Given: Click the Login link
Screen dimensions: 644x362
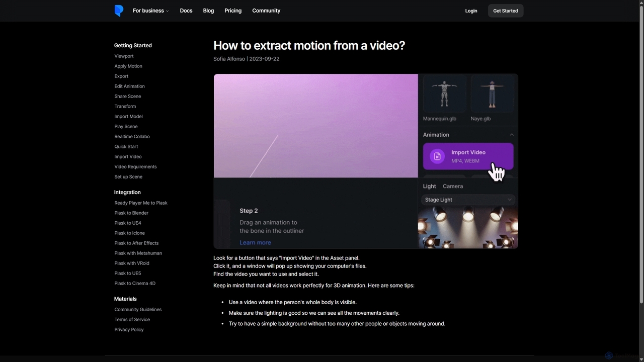Looking at the screenshot, I should (471, 11).
